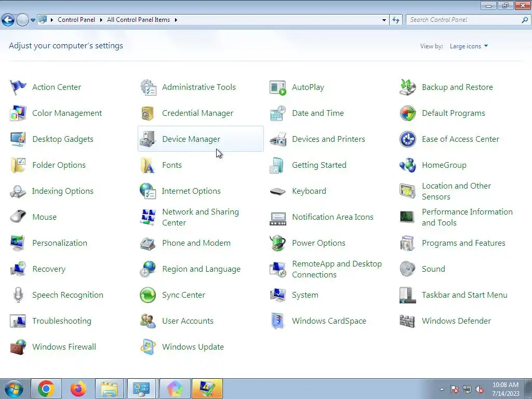532x399 pixels.
Task: Open the Action Center flag icon
Action: pyautogui.click(x=18, y=87)
